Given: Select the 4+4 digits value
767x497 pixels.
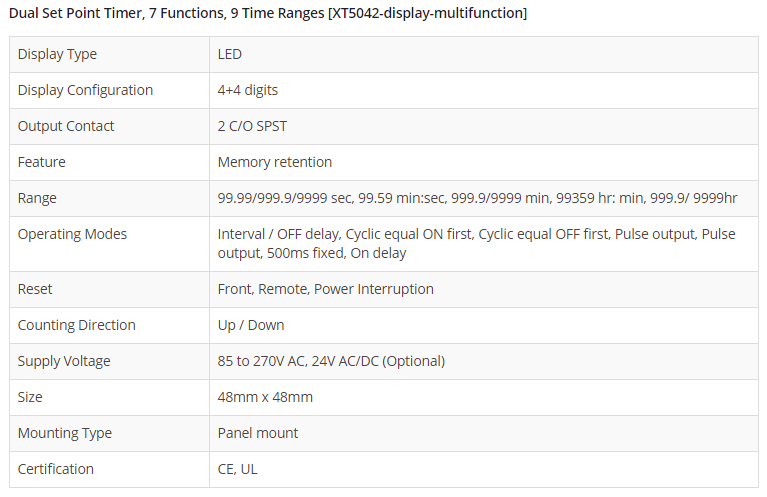Looking at the screenshot, I should (248, 90).
